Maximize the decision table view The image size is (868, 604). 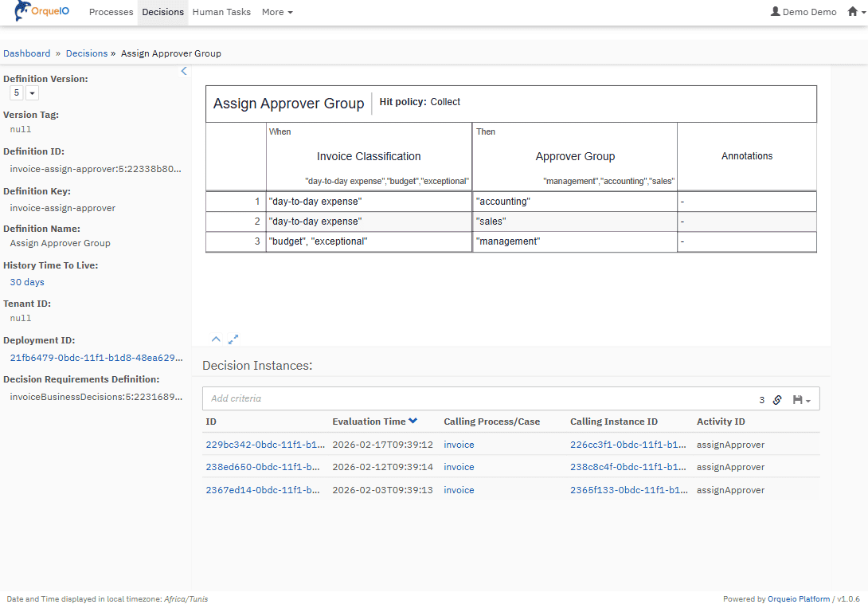[x=233, y=339]
